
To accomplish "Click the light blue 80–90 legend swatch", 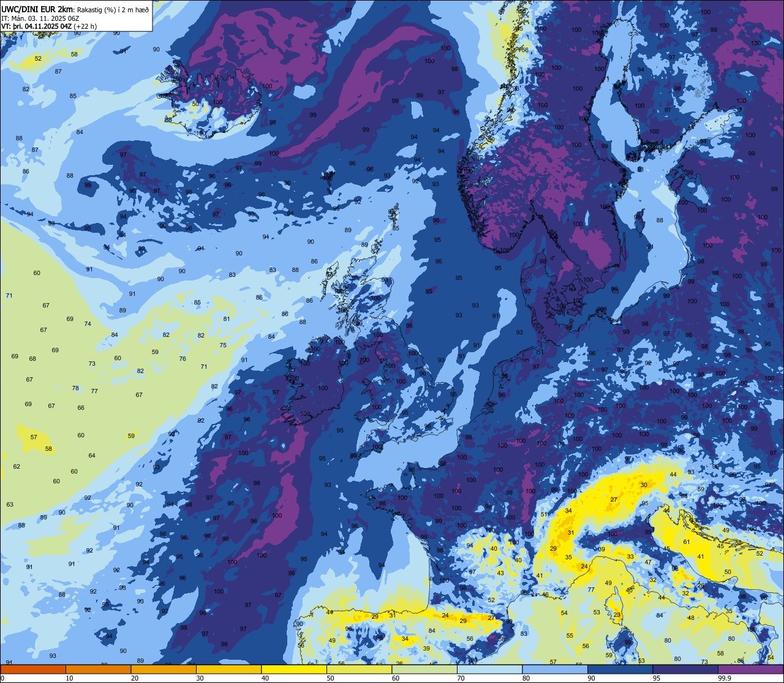I will pyautogui.click(x=555, y=669).
